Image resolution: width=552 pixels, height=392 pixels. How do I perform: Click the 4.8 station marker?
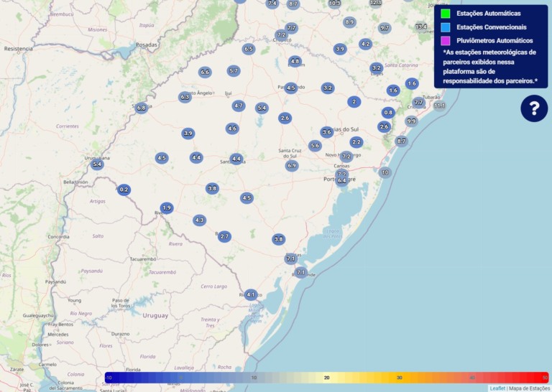295,61
